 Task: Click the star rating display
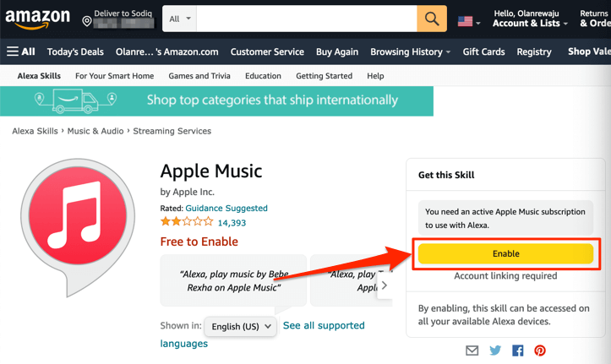(186, 223)
